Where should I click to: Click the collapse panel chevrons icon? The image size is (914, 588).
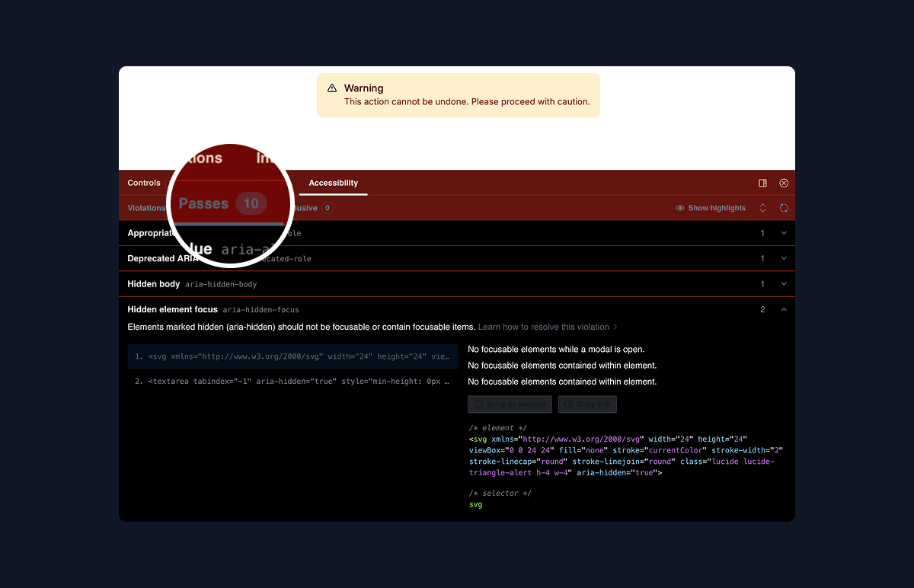(x=762, y=207)
